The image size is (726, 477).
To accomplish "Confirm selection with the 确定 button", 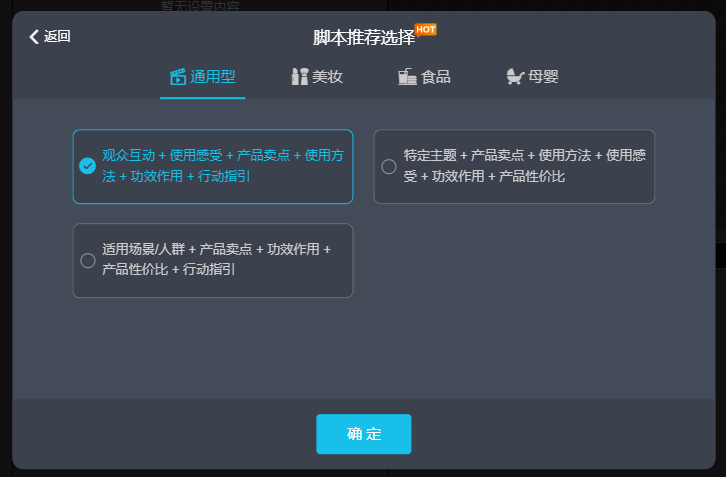I will point(364,434).
